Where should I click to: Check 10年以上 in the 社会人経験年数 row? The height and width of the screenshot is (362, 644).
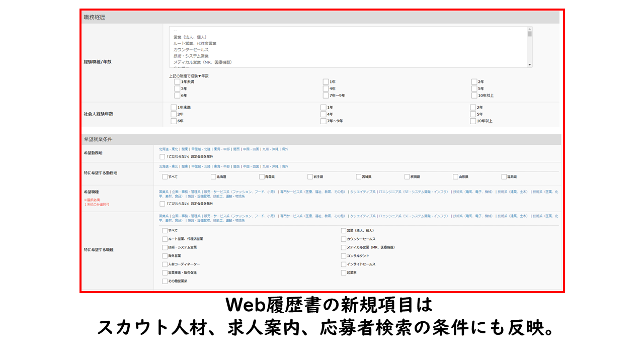pos(473,121)
